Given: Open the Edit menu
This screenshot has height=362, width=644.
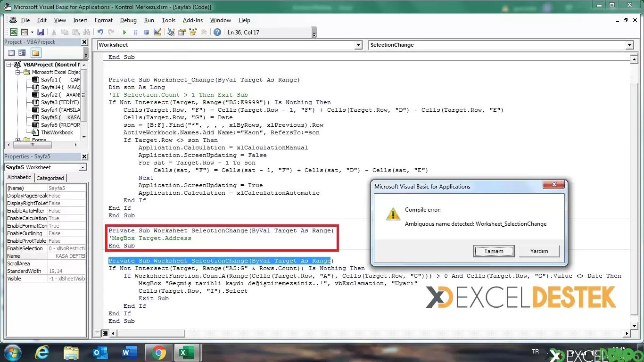Looking at the screenshot, I should 42,20.
